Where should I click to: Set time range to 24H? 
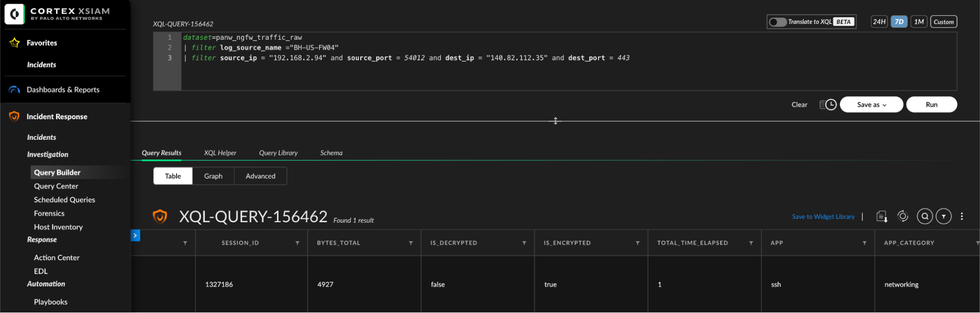(x=879, y=22)
